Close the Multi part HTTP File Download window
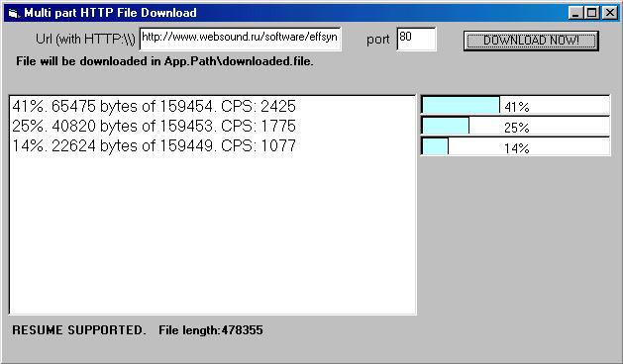The height and width of the screenshot is (364, 623). [x=610, y=13]
